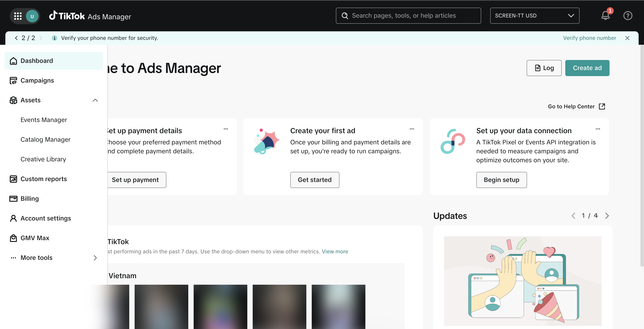This screenshot has height=329, width=644.
Task: Click the Billing card icon
Action: [x=13, y=199]
